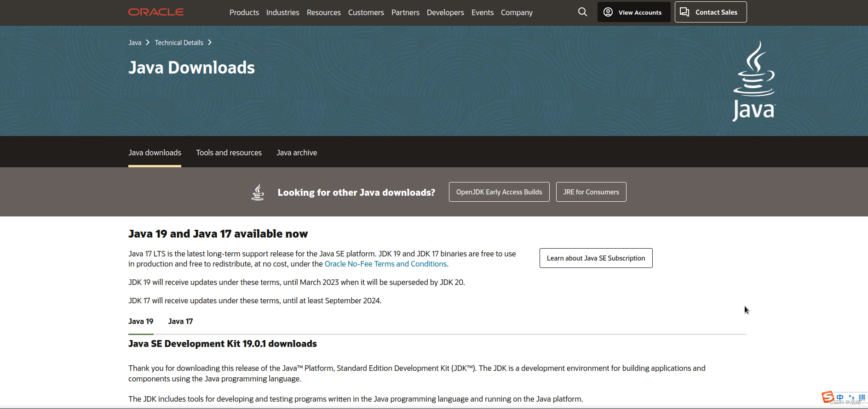This screenshot has width=868, height=409.
Task: Switch to Java archive tab
Action: point(297,153)
